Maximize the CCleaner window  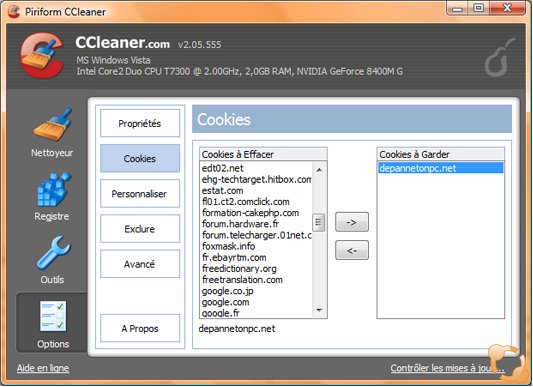point(479,8)
